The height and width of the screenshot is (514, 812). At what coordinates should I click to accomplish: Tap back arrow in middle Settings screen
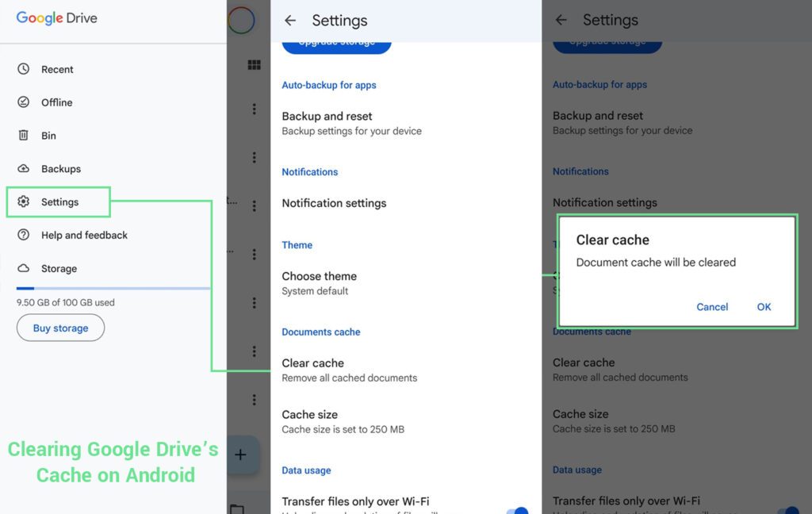click(290, 20)
